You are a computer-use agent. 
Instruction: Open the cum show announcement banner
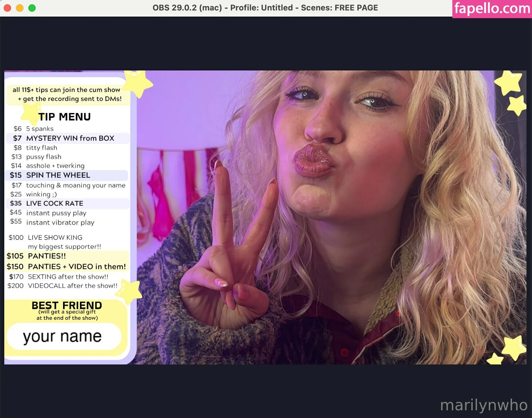pos(66,94)
